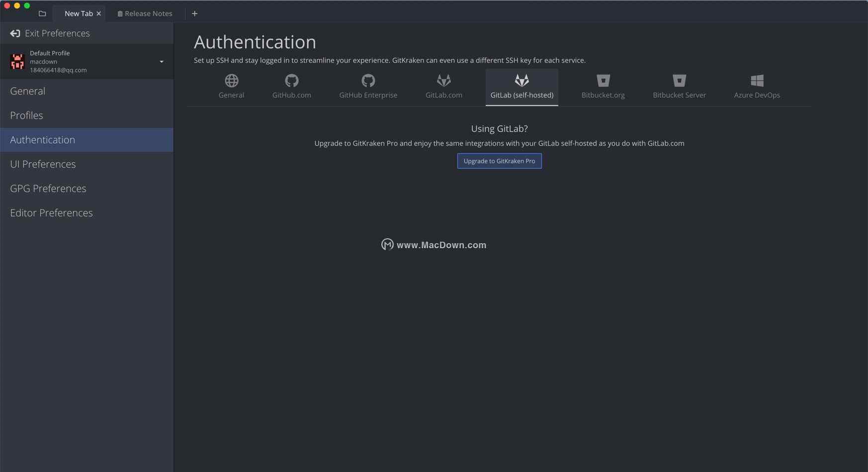The width and height of the screenshot is (868, 472).
Task: Click the GitHub.com octocat icon
Action: (x=292, y=81)
